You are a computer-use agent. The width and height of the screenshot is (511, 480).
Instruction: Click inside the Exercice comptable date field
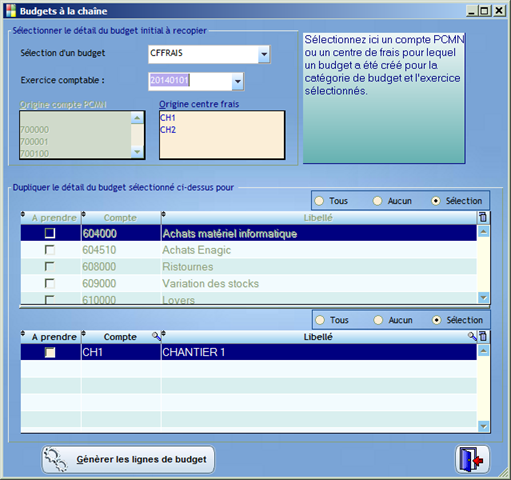pyautogui.click(x=190, y=81)
